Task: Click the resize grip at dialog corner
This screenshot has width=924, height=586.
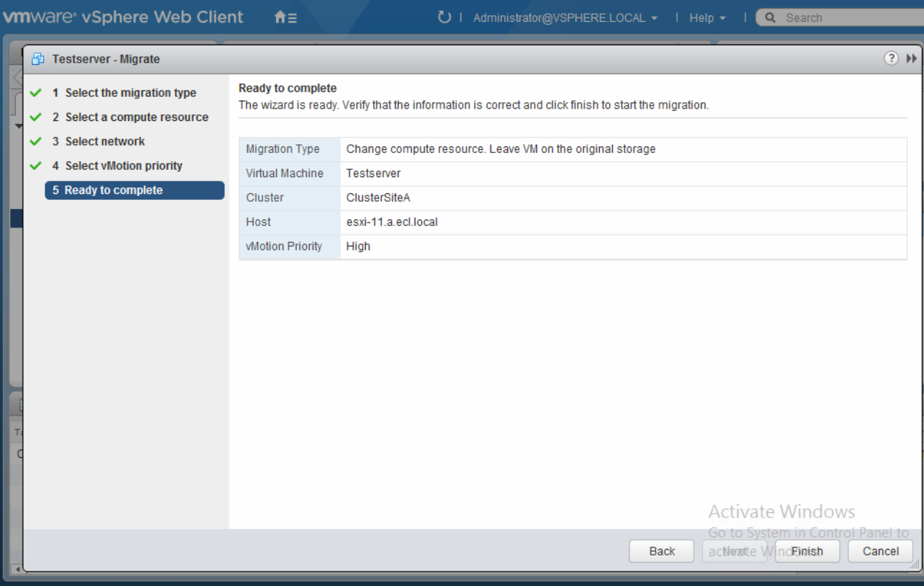Action: [915, 566]
